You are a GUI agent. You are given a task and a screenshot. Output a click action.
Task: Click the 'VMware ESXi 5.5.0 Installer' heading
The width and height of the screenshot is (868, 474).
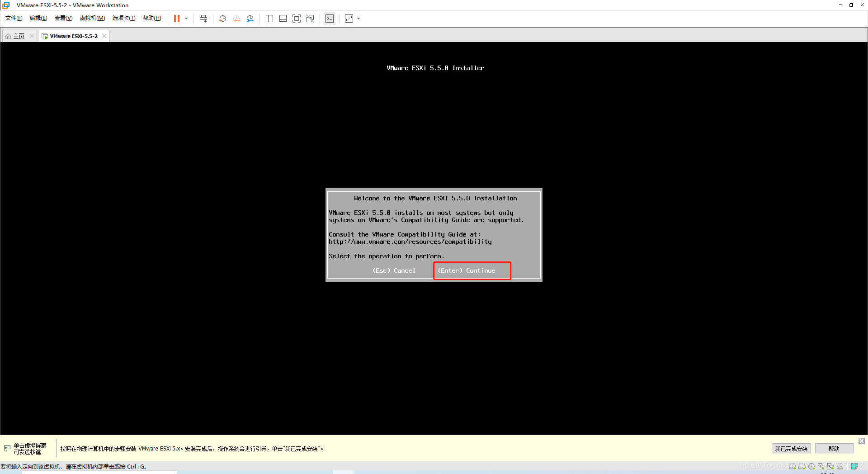[435, 68]
